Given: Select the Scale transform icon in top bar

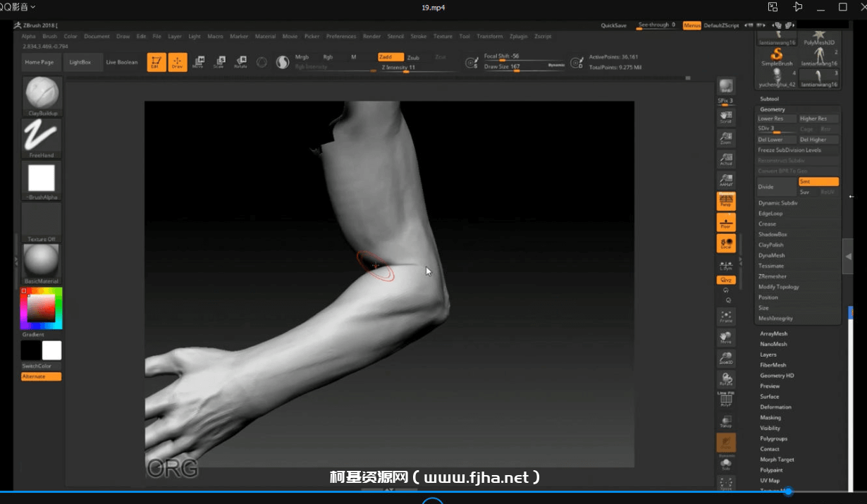Looking at the screenshot, I should pyautogui.click(x=219, y=63).
